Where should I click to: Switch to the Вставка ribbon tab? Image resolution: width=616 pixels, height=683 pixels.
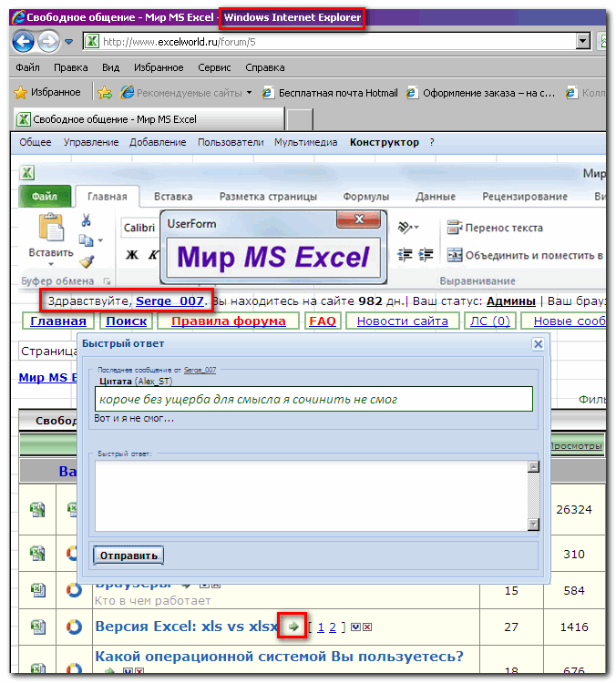(173, 197)
